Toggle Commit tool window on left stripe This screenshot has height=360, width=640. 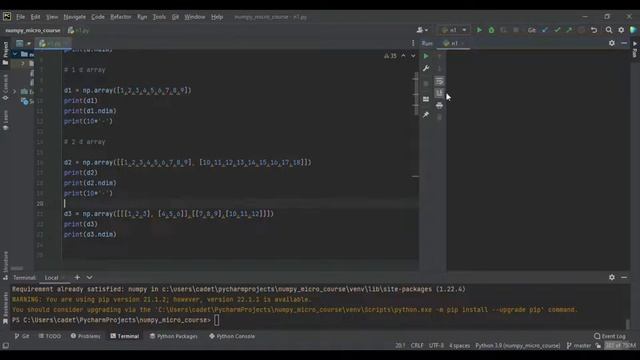[5, 88]
